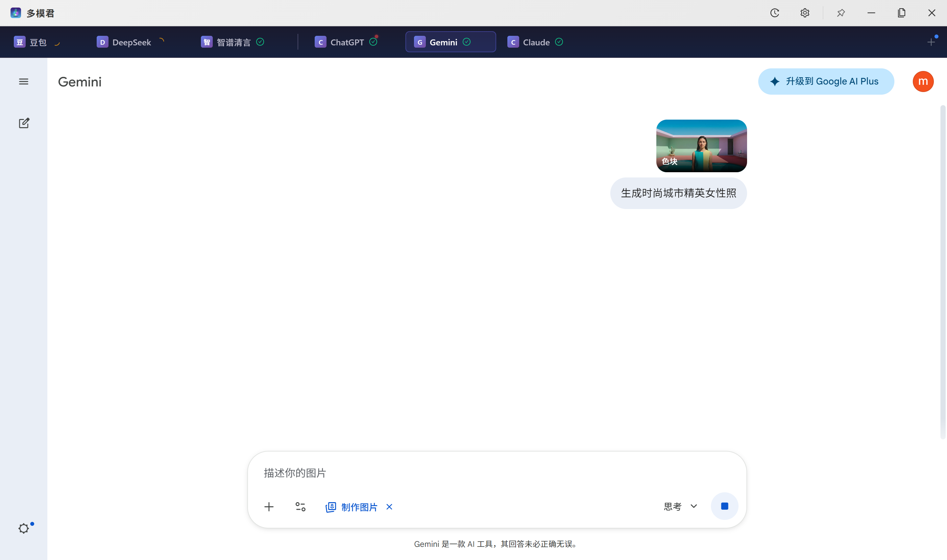This screenshot has height=560, width=947.
Task: Click 升级到 Google AI Plus button
Action: (x=826, y=82)
